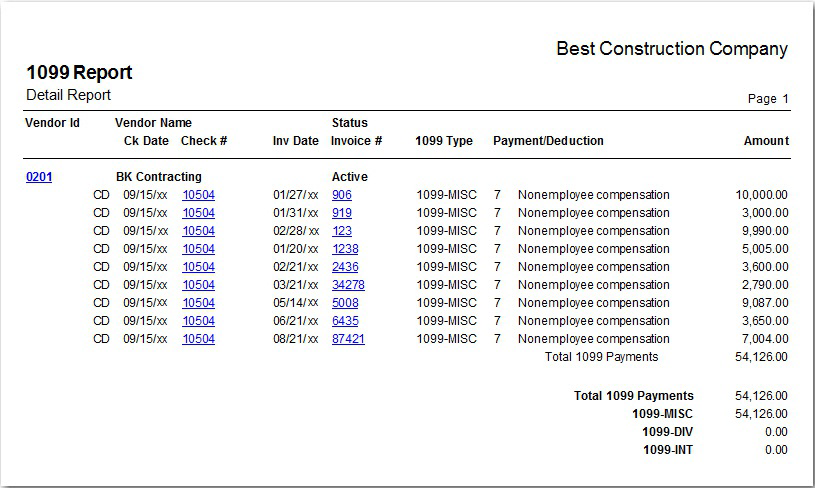Image resolution: width=815 pixels, height=488 pixels.
Task: Select the amount 7,004.00
Action: pos(765,339)
